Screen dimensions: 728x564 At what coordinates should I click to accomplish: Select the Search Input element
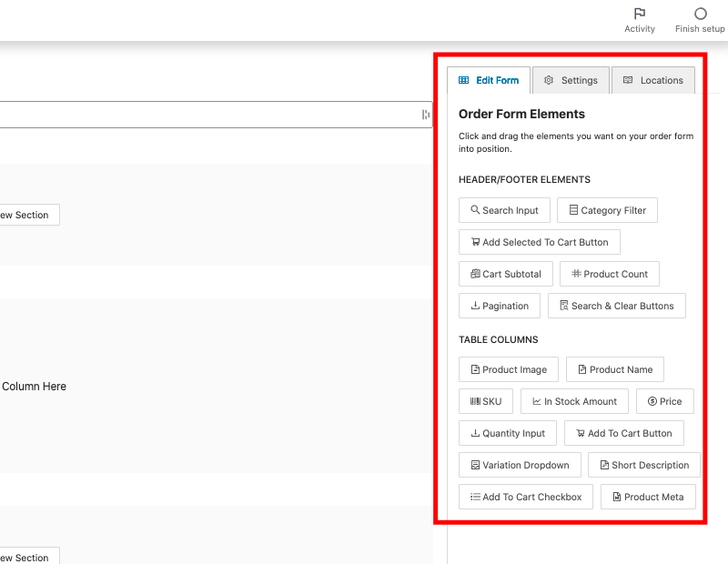(x=504, y=210)
